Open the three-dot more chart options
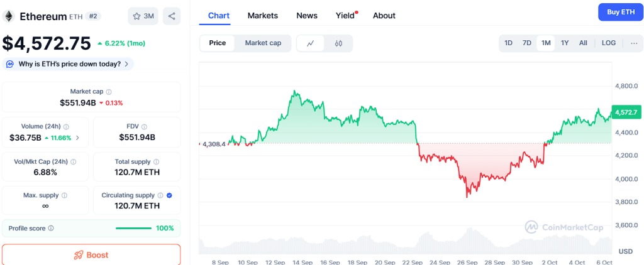Screen dimensions: 644x265 coord(633,43)
